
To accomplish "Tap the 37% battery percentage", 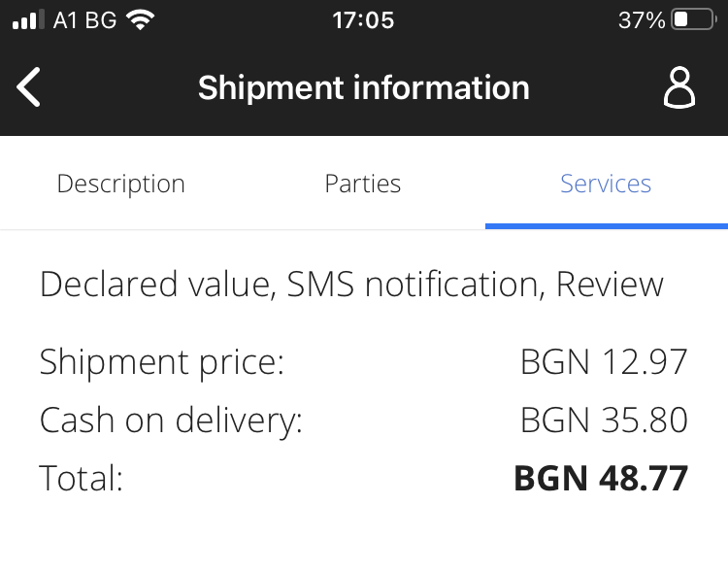I will click(x=641, y=20).
